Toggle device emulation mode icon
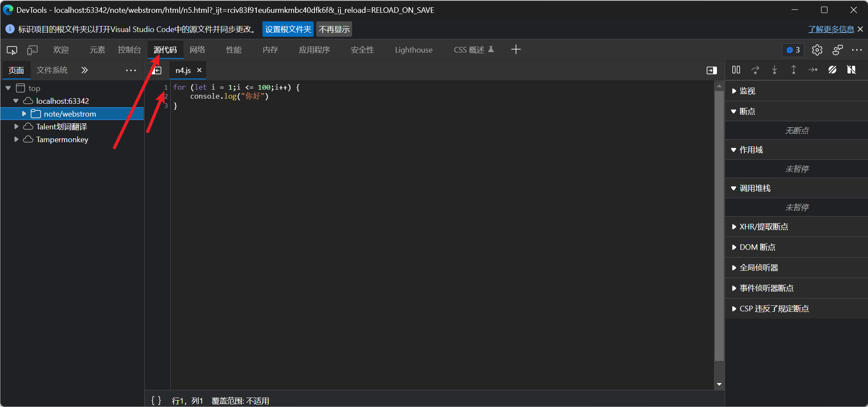This screenshot has height=407, width=868. tap(32, 50)
